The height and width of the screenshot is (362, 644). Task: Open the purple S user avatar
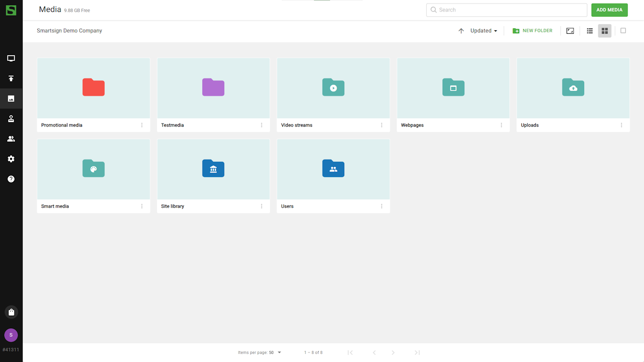(11, 335)
